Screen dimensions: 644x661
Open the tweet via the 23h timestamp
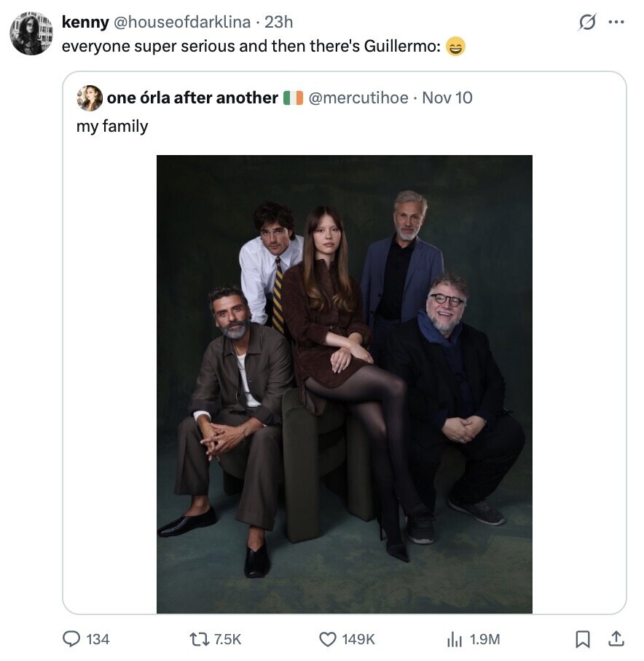point(279,23)
